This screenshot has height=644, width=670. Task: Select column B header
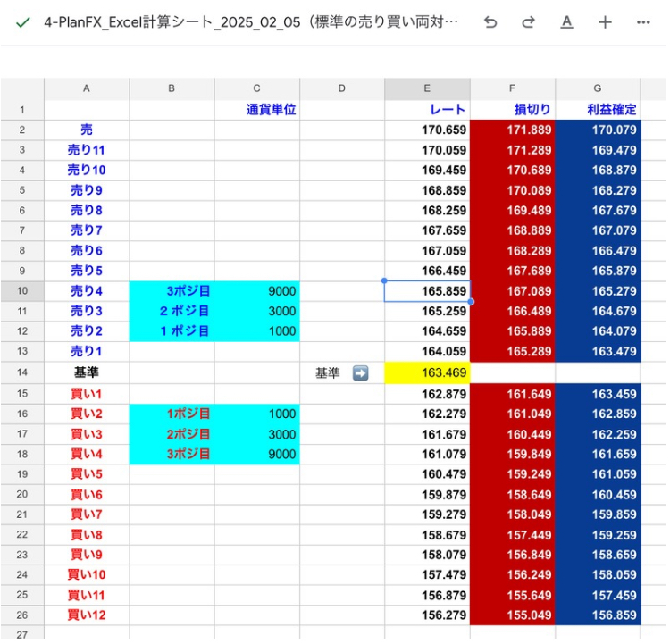[x=172, y=88]
